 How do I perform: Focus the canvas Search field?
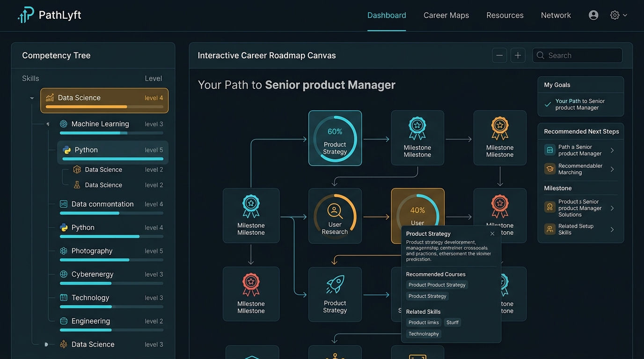pos(578,55)
